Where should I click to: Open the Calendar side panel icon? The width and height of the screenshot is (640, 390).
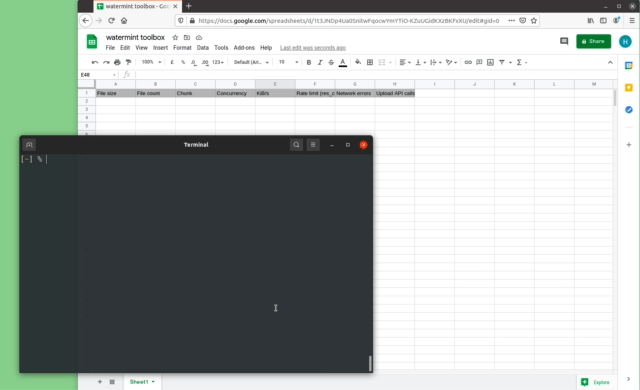click(x=629, y=66)
